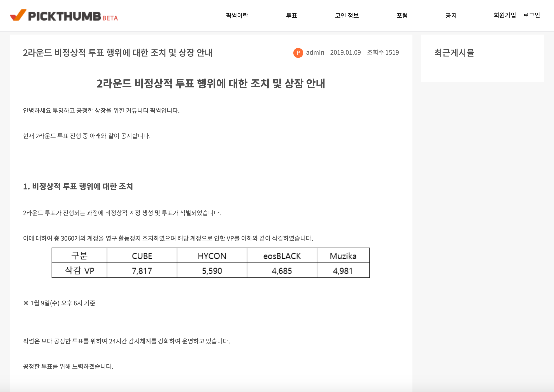The width and height of the screenshot is (554, 392).
Task: Click the post title at top left
Action: 117,53
